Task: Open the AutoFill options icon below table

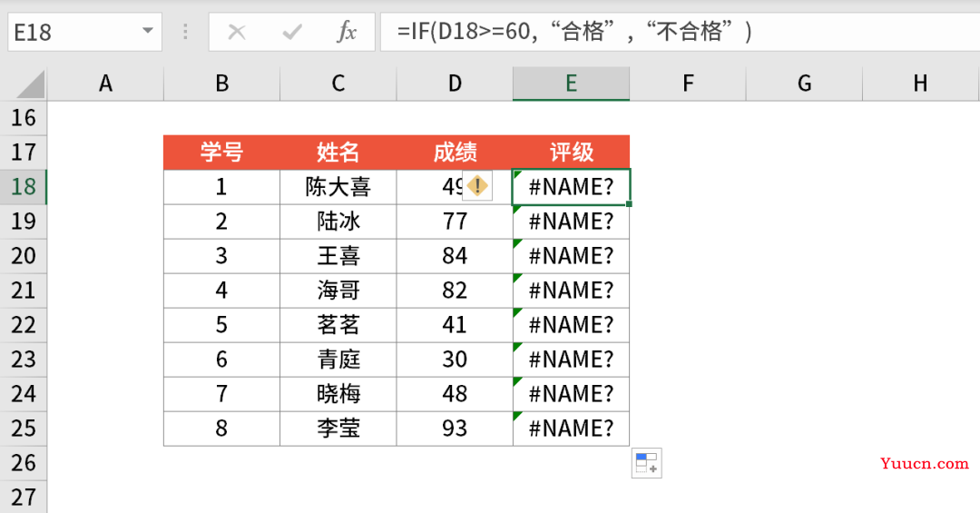Action: pos(646,463)
